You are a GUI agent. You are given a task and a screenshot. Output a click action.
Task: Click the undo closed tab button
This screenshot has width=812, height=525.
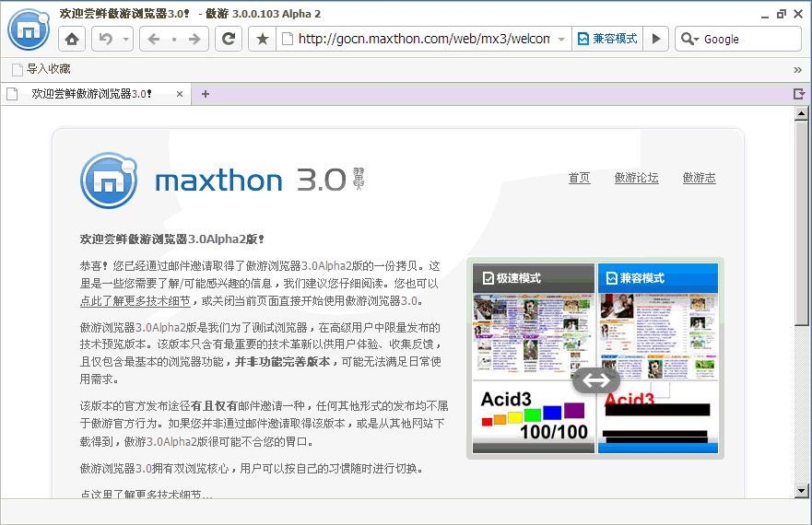point(106,39)
